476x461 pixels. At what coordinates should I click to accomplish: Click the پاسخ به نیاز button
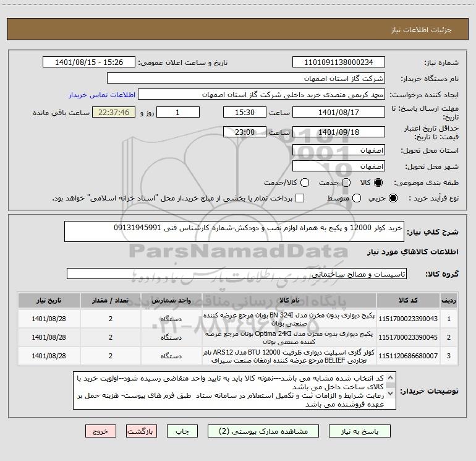[359, 431]
